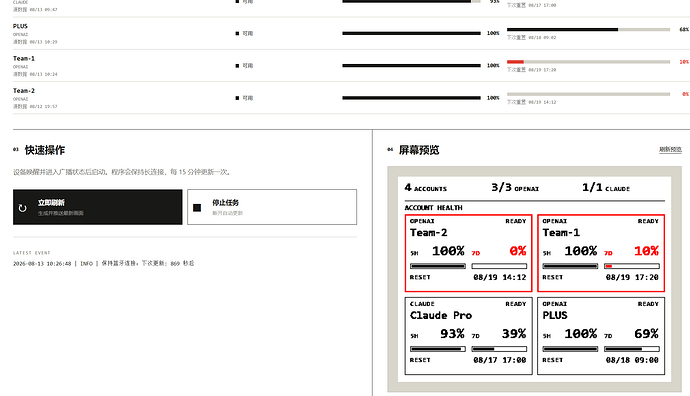The width and height of the screenshot is (690, 396).
Task: Open the 刷新预览 link
Action: (670, 150)
